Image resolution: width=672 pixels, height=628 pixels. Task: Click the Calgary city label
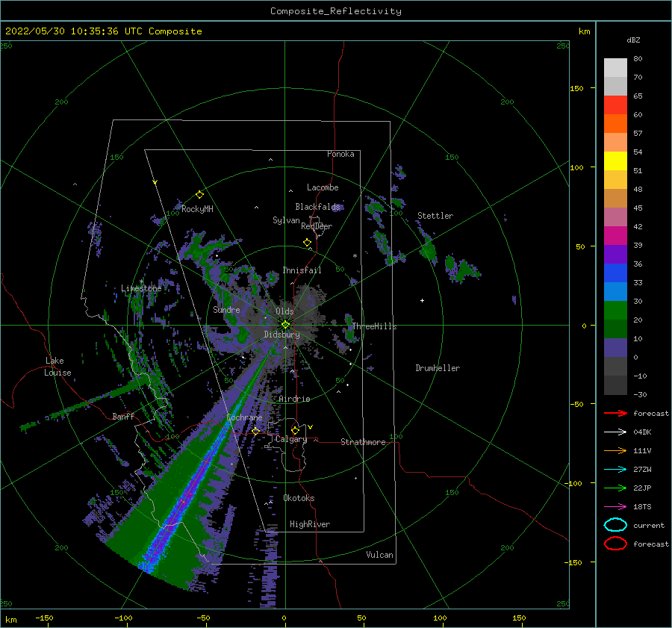291,439
